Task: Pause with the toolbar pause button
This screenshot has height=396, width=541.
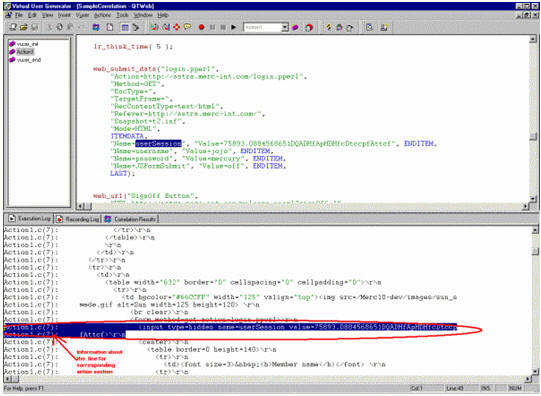Action: point(213,27)
